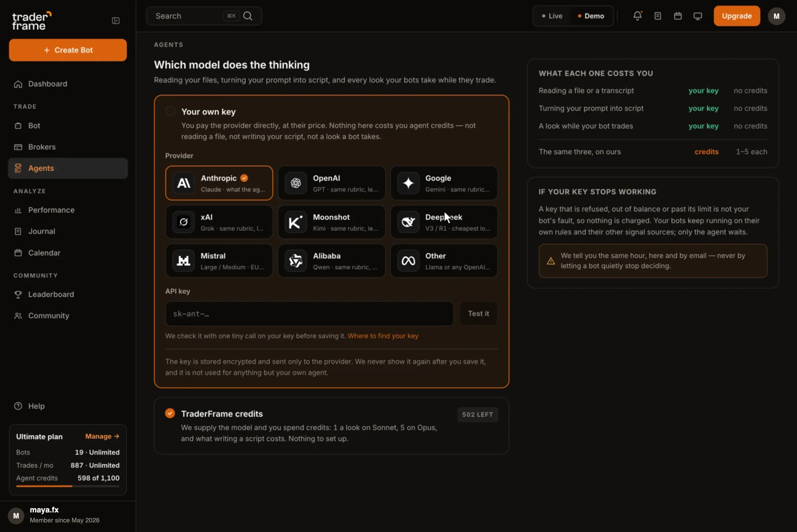Viewport: 797px width, 532px height.
Task: Click Test it button
Action: [x=478, y=314]
